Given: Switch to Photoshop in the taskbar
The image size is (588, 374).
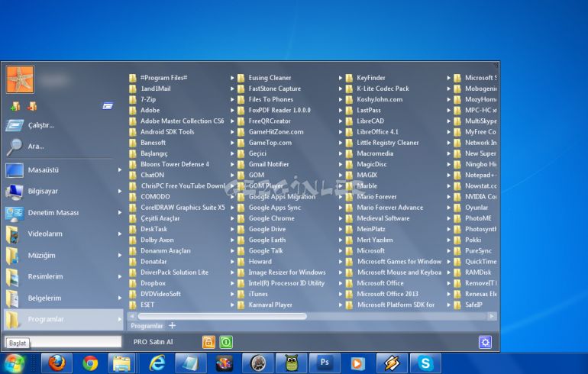Looking at the screenshot, I should [x=325, y=363].
